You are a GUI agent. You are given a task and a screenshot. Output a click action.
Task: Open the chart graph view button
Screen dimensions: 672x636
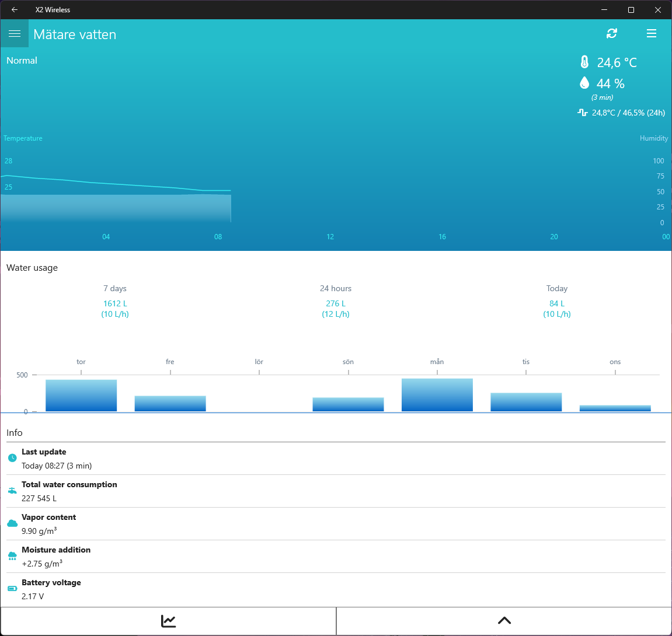(x=168, y=621)
